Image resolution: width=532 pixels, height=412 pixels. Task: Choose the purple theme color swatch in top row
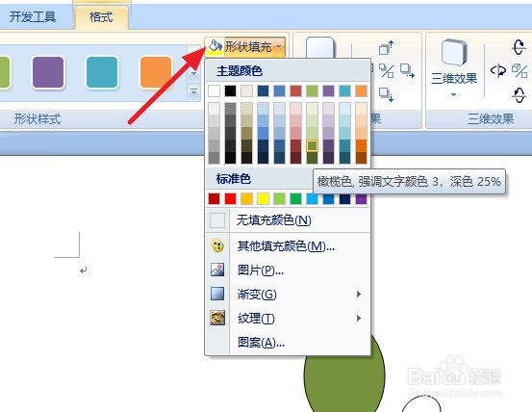coord(328,90)
